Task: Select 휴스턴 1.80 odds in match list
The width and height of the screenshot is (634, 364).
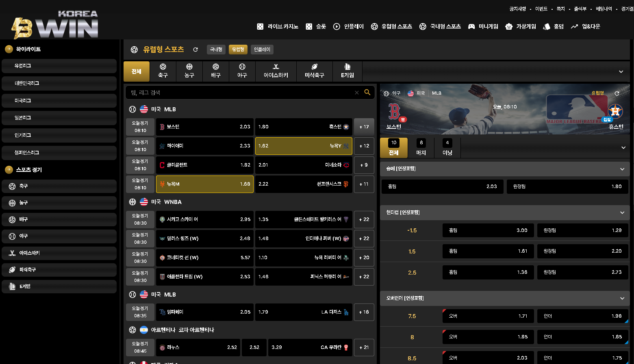Action: (x=304, y=127)
